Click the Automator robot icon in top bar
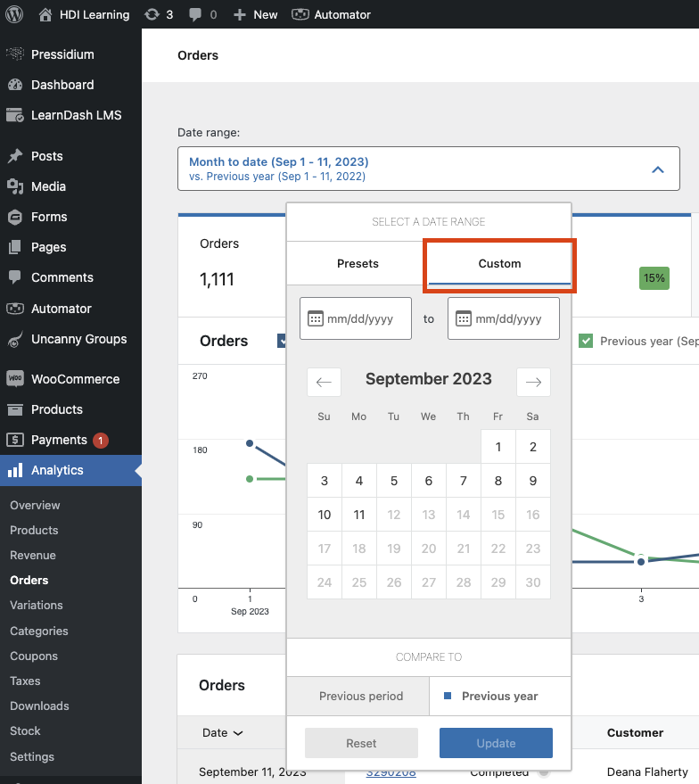 [x=301, y=14]
